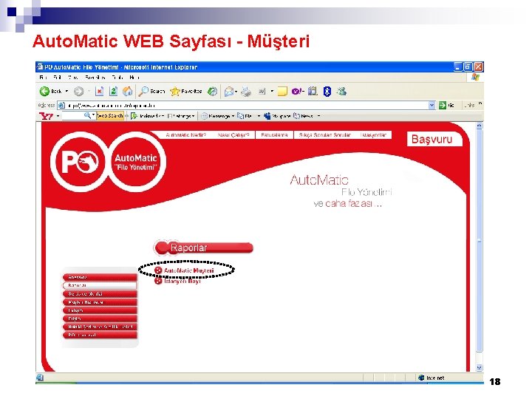Expand the Messenger dropdown in Yahoo toolbar
This screenshot has width=532, height=399.
click(233, 116)
